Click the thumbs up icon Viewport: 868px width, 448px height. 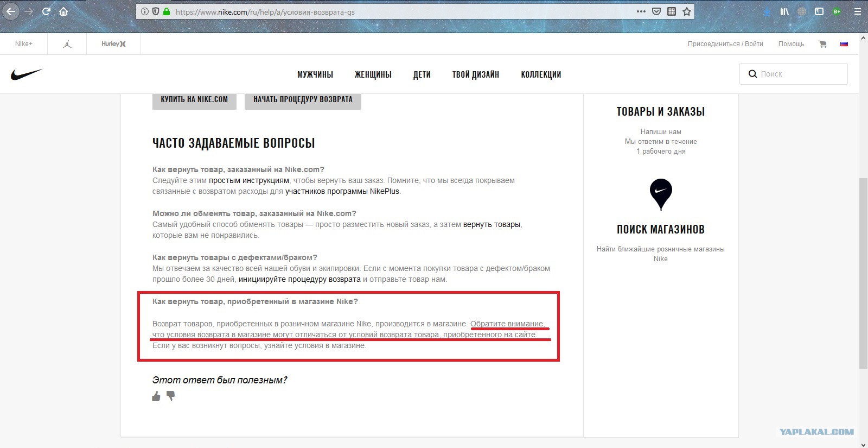click(156, 396)
